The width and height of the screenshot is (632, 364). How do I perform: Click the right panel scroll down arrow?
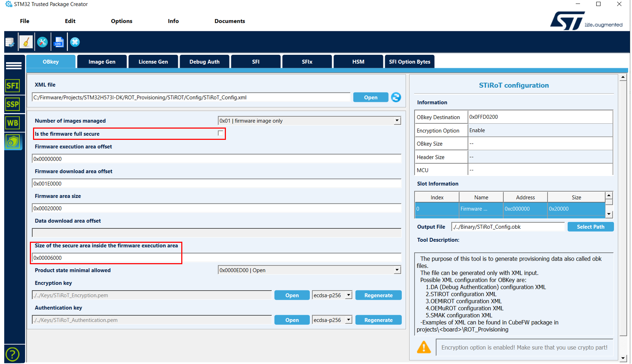click(x=623, y=358)
